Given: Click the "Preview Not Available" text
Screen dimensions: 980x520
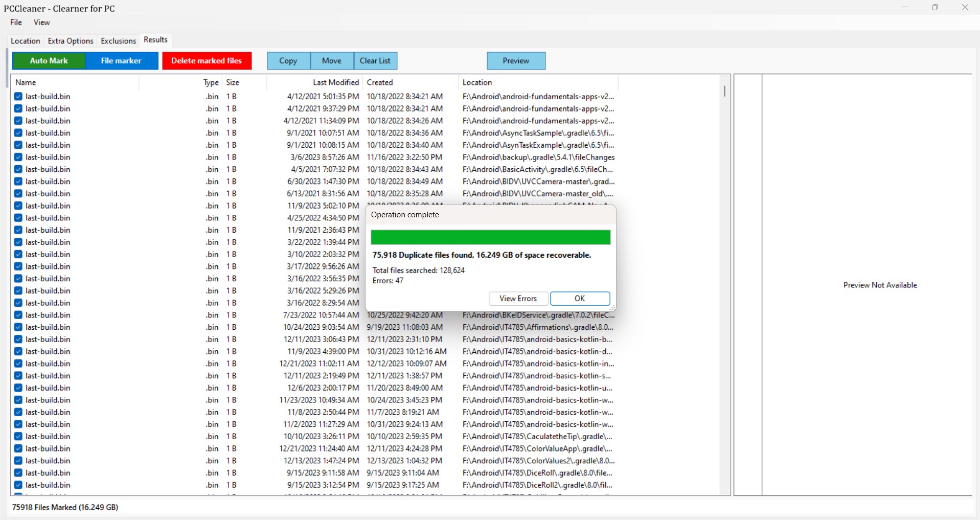Looking at the screenshot, I should 880,285.
